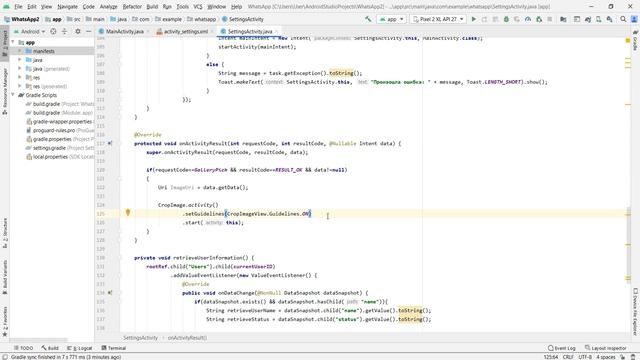This screenshot has width=640, height=360.
Task: Expand the res folder
Action: point(20,77)
